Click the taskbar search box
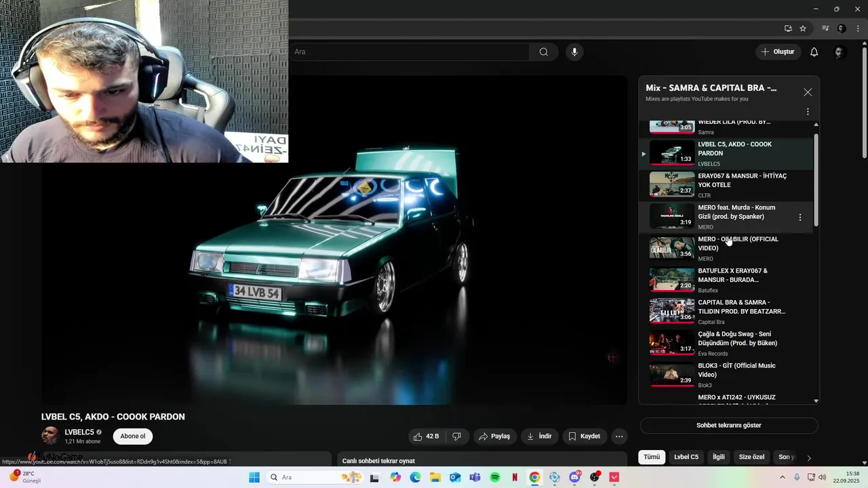Image resolution: width=868 pixels, height=488 pixels. point(315,477)
